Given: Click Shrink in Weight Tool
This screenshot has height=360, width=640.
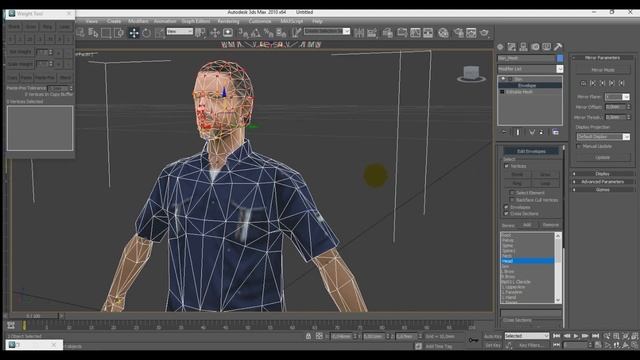Looking at the screenshot, I should click(x=14, y=27).
